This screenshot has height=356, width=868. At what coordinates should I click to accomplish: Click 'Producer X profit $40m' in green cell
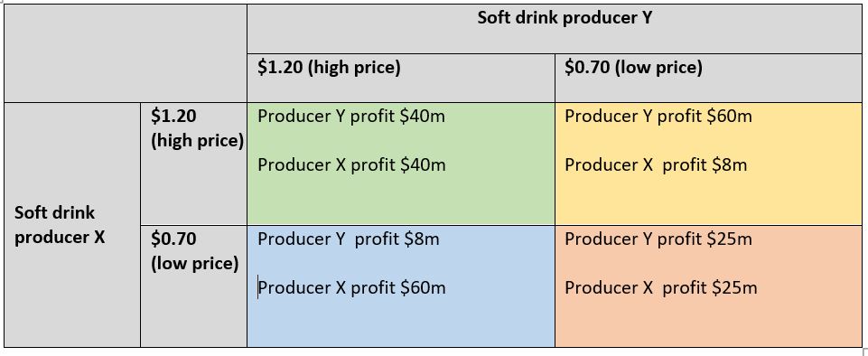[351, 165]
